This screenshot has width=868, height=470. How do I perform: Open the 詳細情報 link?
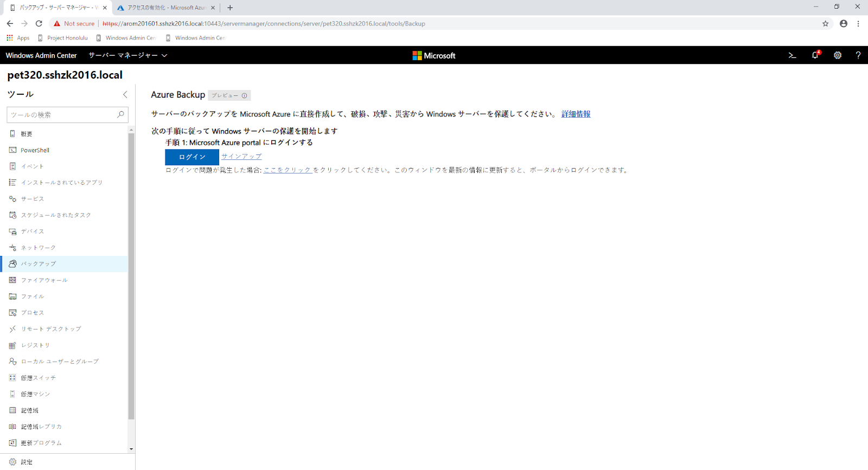pyautogui.click(x=576, y=114)
